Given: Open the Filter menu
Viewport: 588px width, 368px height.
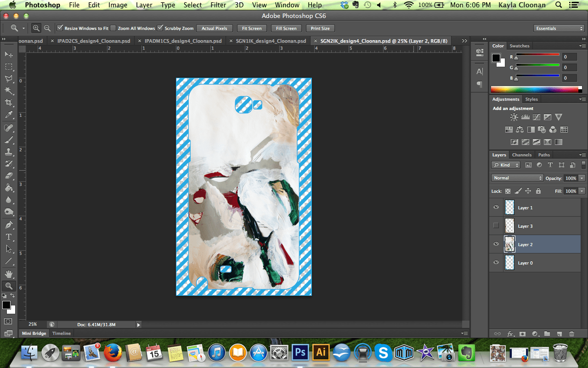Looking at the screenshot, I should tap(218, 5).
